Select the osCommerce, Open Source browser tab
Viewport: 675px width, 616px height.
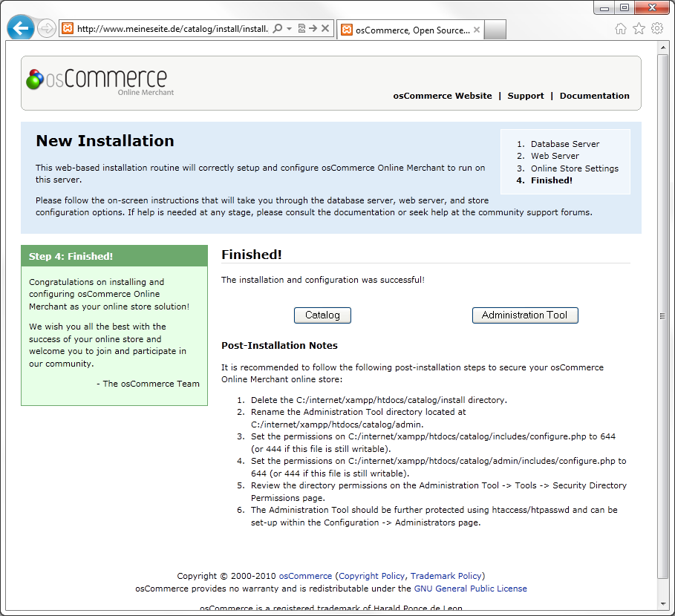410,30
